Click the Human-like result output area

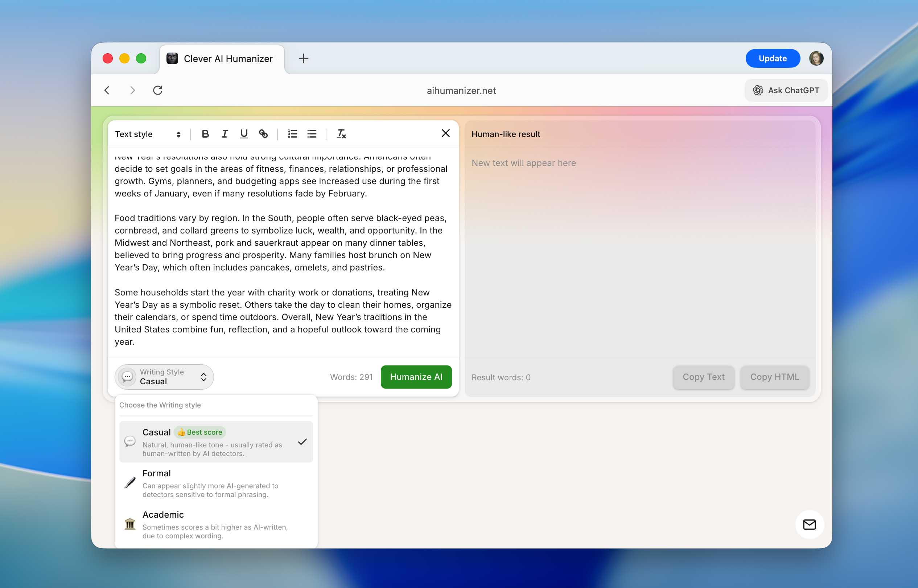640,252
